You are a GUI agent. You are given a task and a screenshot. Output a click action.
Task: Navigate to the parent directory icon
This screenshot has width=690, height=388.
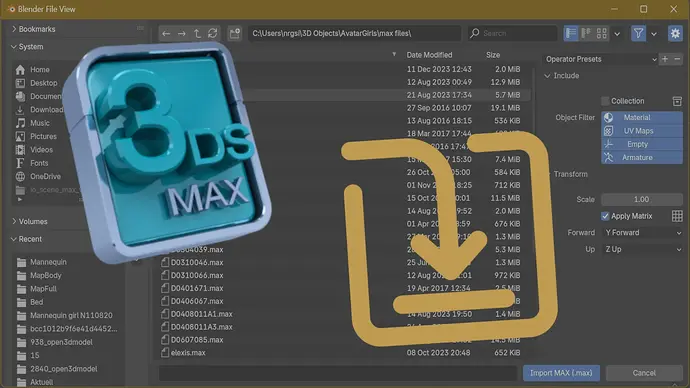197,33
